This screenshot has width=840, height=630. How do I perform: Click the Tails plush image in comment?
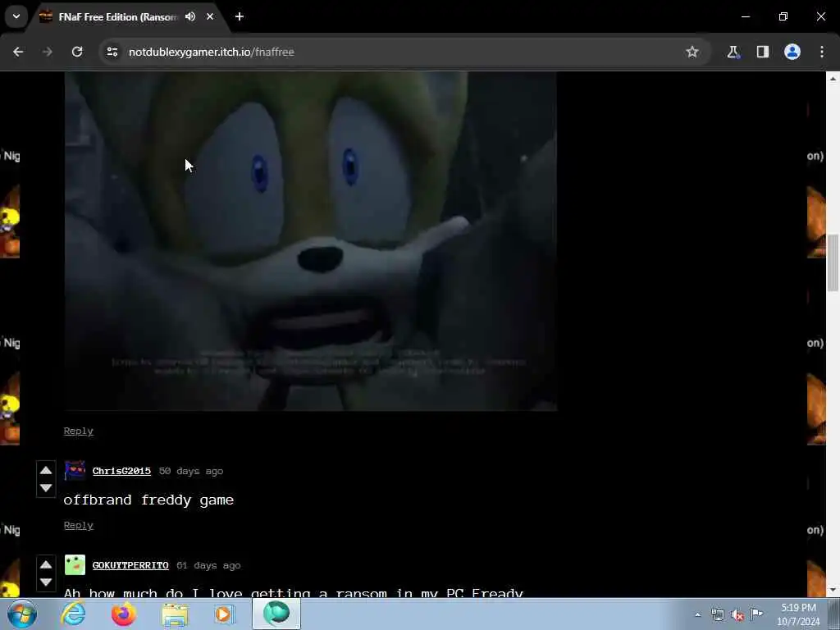311,241
